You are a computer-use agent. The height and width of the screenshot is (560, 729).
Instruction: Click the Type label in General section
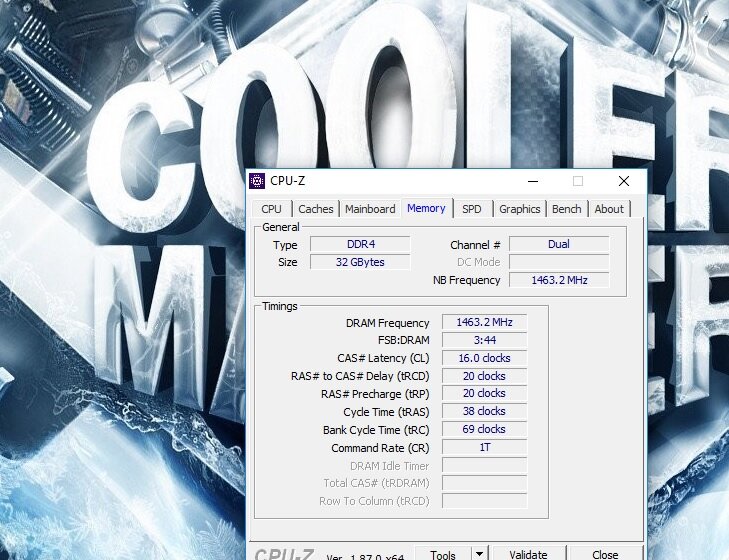(x=285, y=245)
